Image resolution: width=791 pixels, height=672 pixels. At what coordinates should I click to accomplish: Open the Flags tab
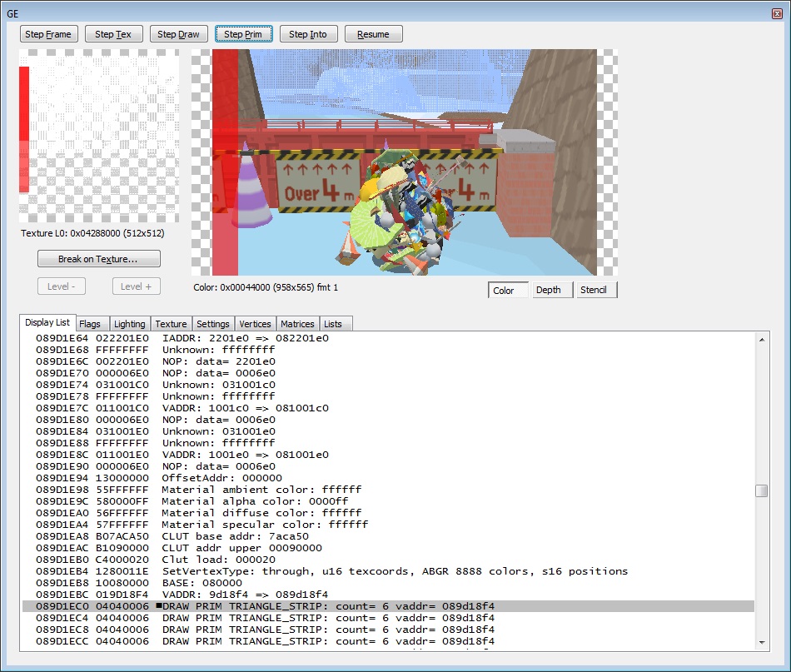(x=90, y=324)
